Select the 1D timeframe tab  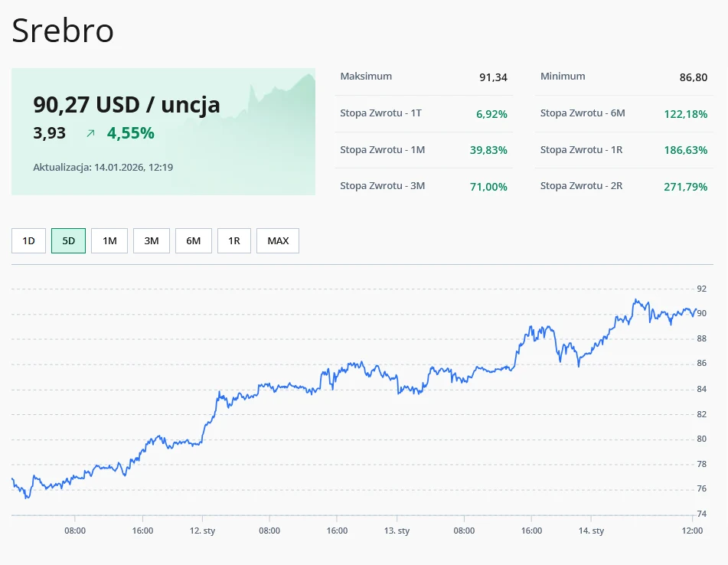[x=28, y=240]
